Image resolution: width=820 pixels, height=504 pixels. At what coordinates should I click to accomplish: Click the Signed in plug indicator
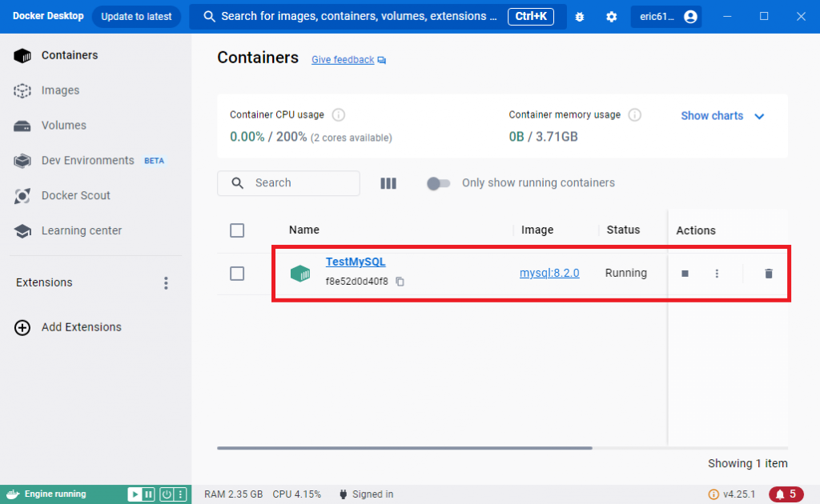coord(367,494)
